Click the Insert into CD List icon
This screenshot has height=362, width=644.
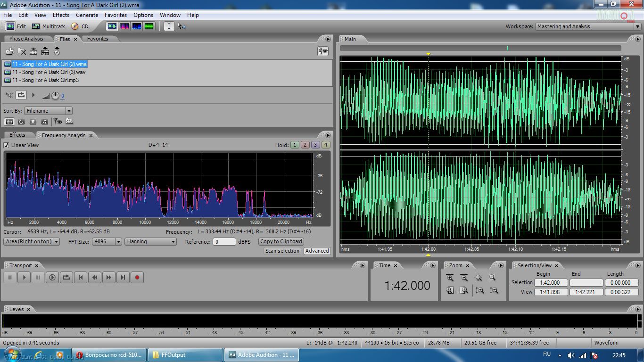[x=57, y=51]
